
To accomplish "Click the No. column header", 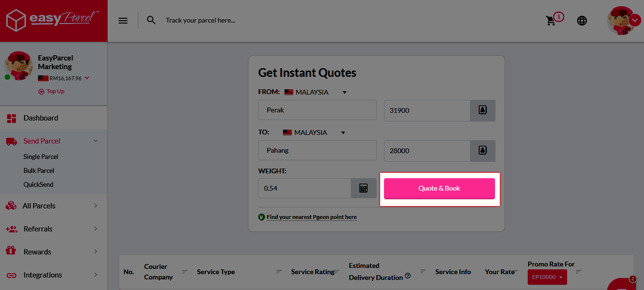I will pyautogui.click(x=129, y=272).
